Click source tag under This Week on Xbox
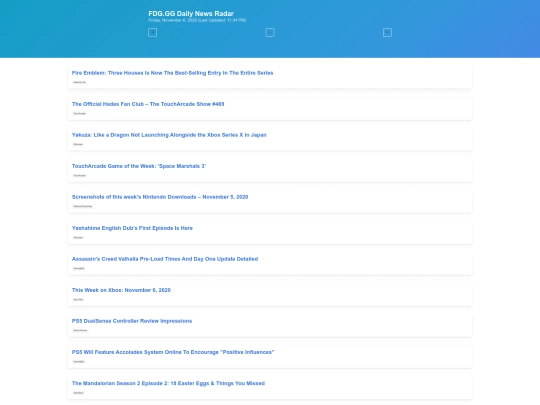 (78, 299)
